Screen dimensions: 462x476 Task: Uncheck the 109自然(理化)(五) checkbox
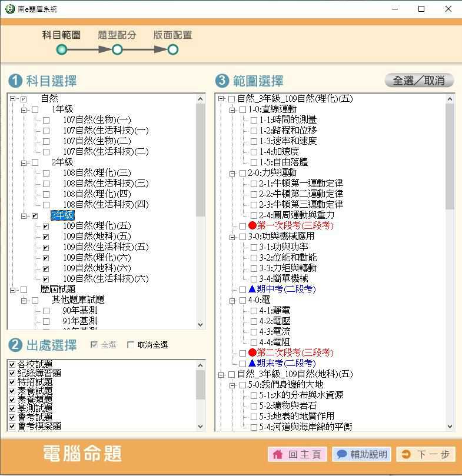(x=46, y=226)
